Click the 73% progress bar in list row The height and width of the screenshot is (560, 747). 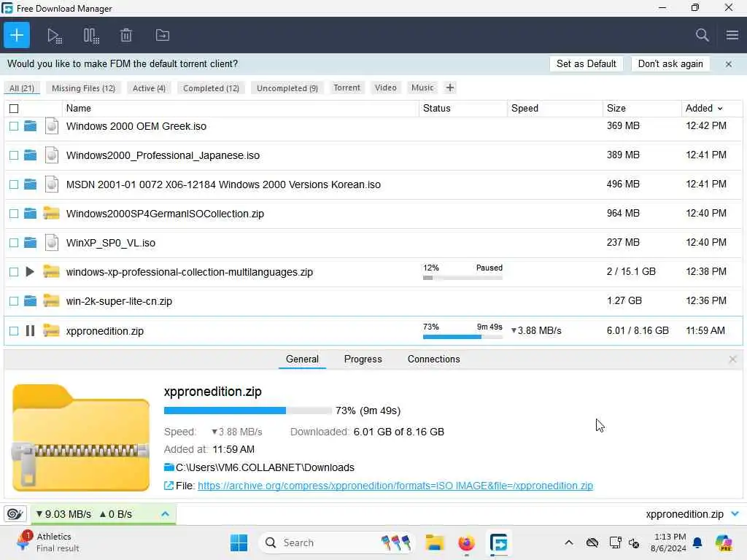[x=462, y=337]
